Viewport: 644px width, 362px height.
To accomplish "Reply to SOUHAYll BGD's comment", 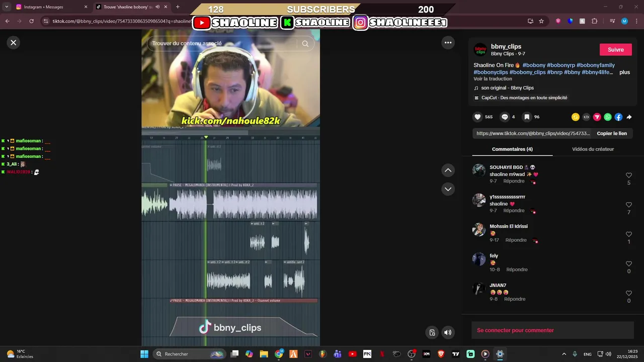I will click(514, 182).
